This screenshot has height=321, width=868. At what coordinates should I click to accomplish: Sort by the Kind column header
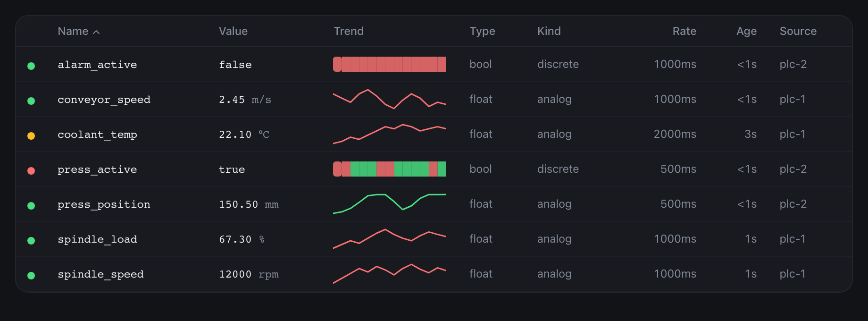[549, 31]
